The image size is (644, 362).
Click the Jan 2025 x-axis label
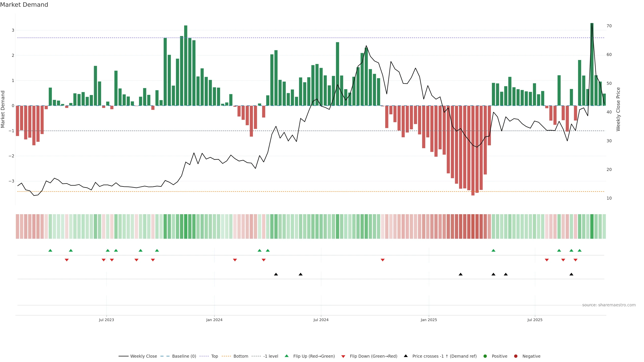[429, 320]
